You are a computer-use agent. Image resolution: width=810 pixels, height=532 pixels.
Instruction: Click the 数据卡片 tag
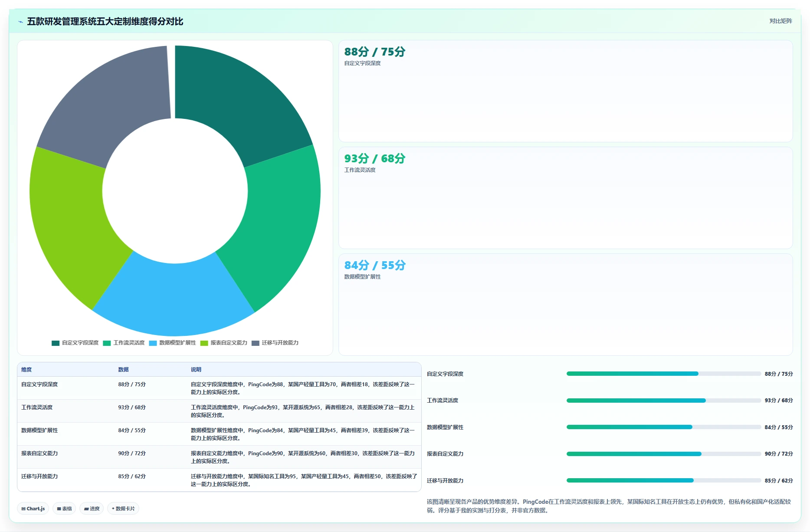click(x=123, y=509)
